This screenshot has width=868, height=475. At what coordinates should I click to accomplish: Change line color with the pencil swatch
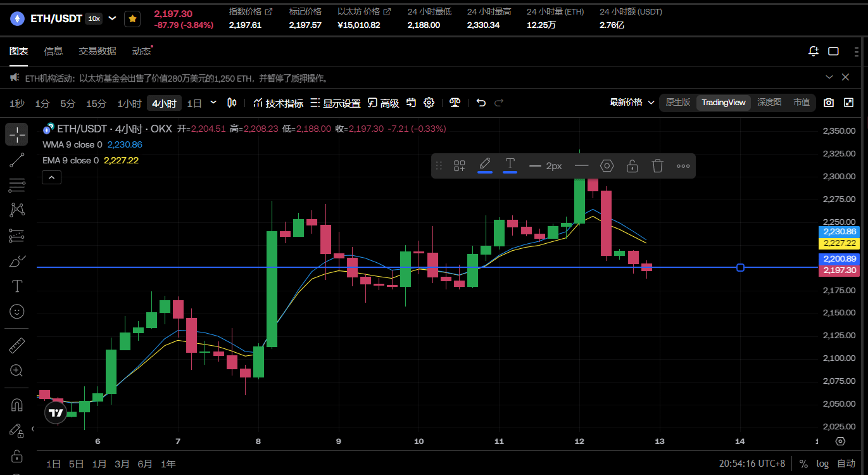point(484,165)
